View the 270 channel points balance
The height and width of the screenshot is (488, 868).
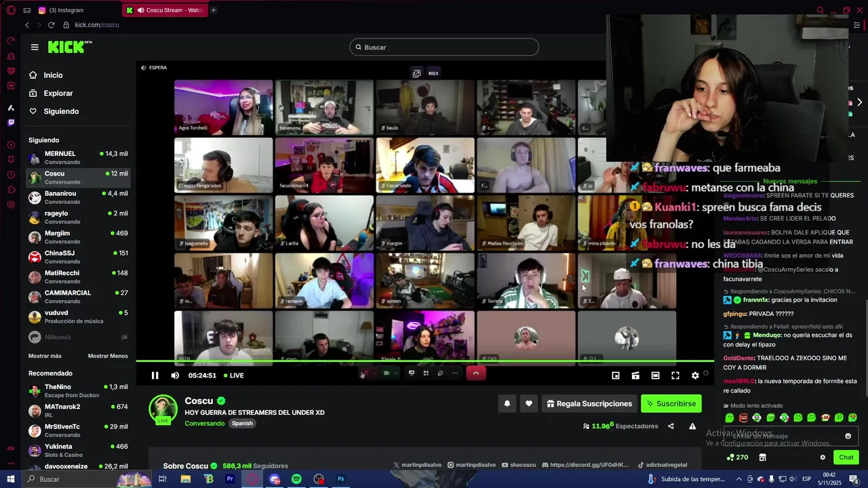pos(737,457)
